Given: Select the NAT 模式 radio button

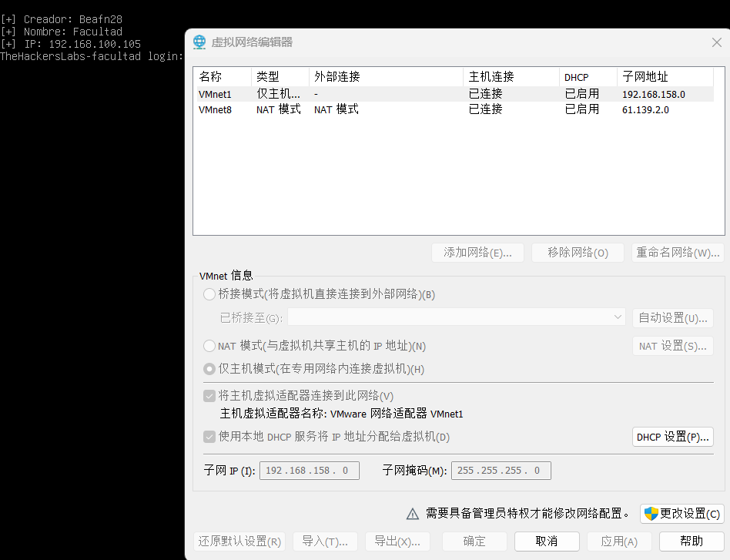Looking at the screenshot, I should tap(209, 346).
